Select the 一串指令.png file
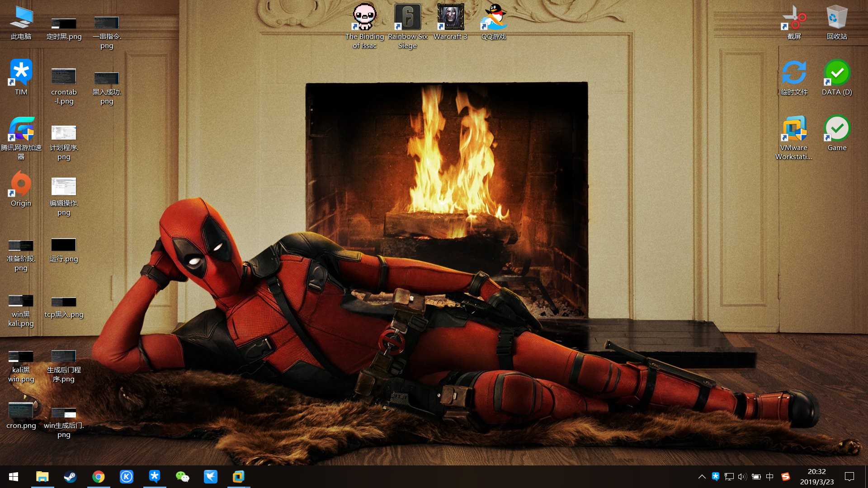 [x=107, y=32]
